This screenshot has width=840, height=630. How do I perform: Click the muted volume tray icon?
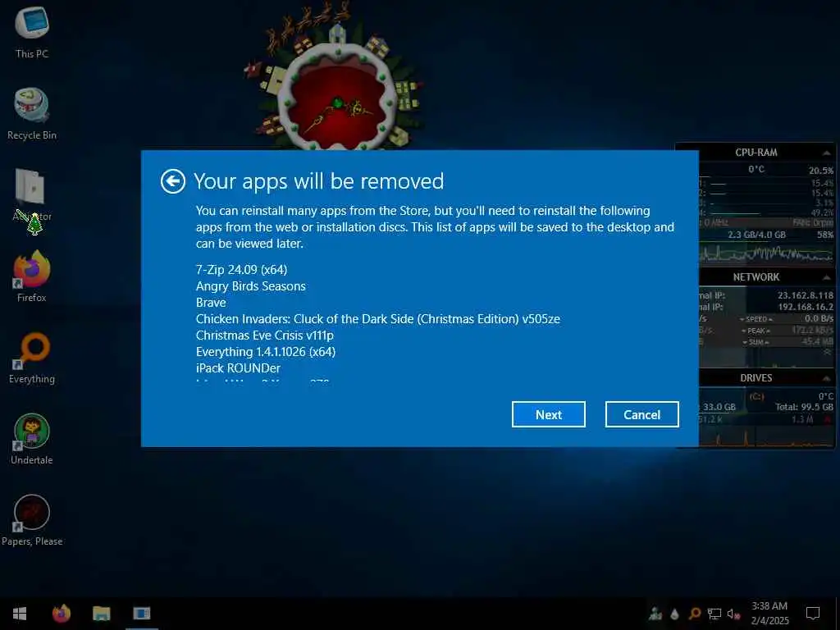point(733,614)
